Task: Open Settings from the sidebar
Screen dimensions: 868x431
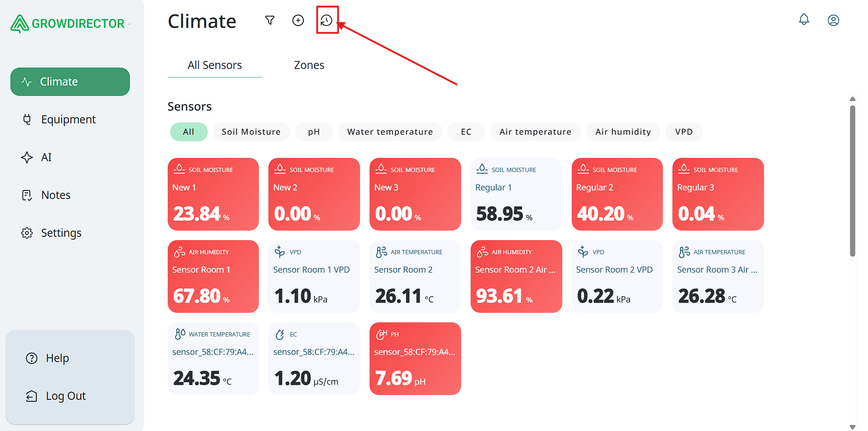Action: tap(61, 233)
